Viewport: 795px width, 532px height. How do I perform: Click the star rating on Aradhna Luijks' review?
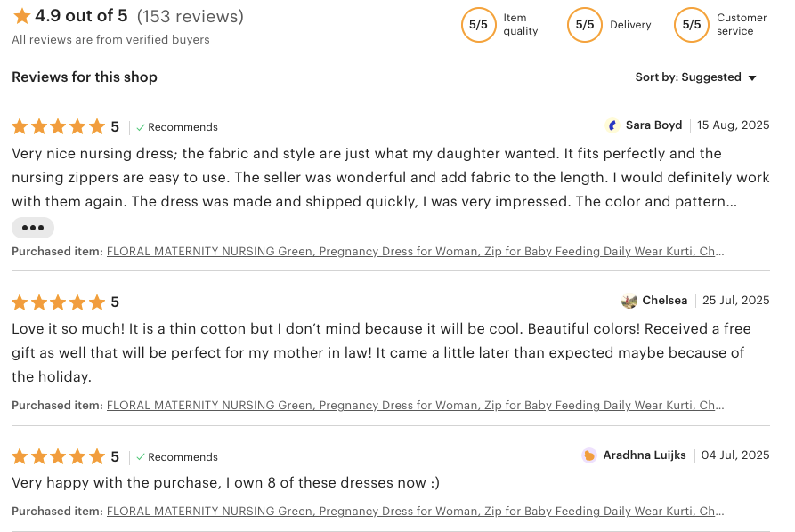[x=58, y=456]
